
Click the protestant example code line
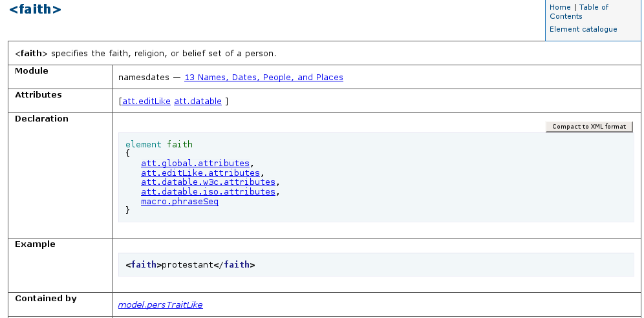(x=190, y=265)
